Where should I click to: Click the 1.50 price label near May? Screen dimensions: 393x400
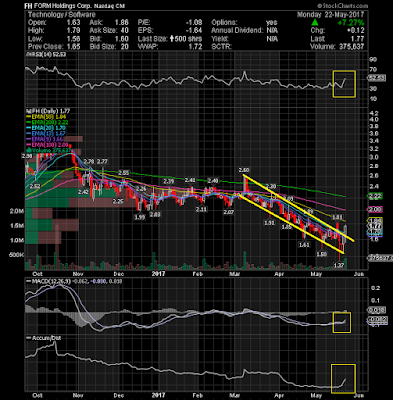click(321, 254)
